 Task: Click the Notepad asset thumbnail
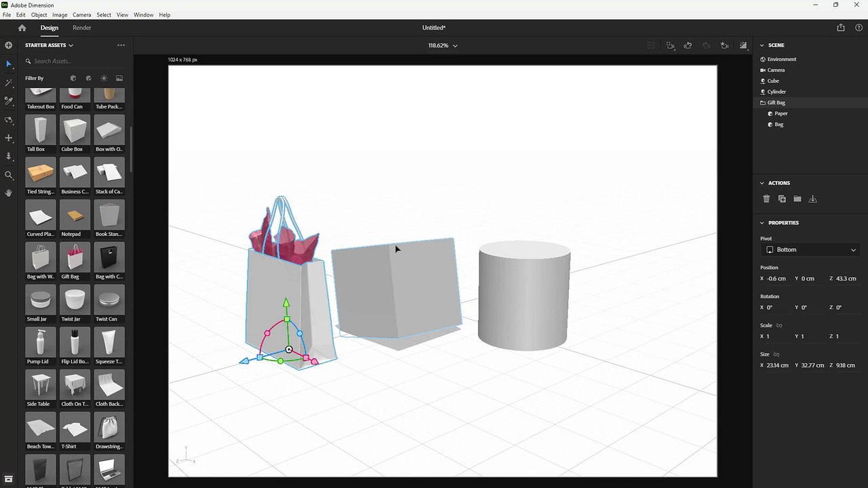tap(75, 215)
